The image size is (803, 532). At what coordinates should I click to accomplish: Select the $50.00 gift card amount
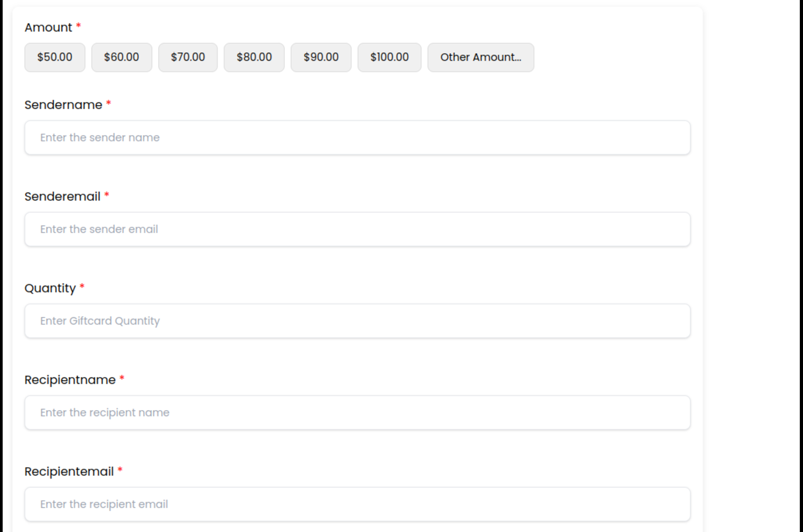55,57
